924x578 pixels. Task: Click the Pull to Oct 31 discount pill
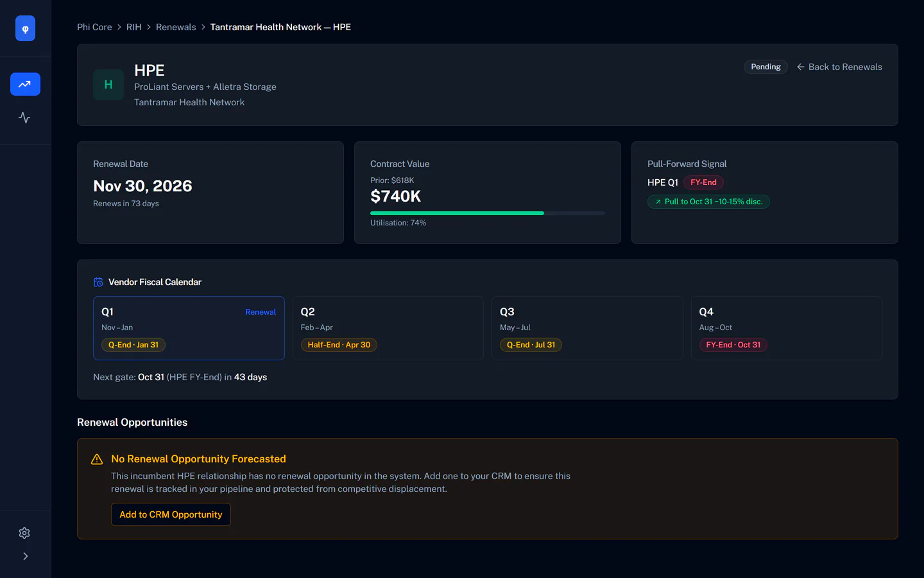pyautogui.click(x=708, y=202)
